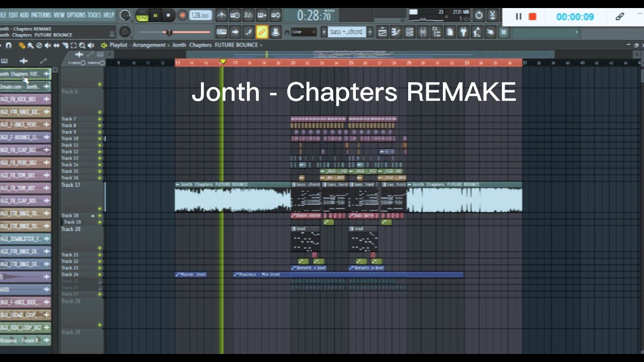
Task: Click the main volume knob
Action: 125,15
